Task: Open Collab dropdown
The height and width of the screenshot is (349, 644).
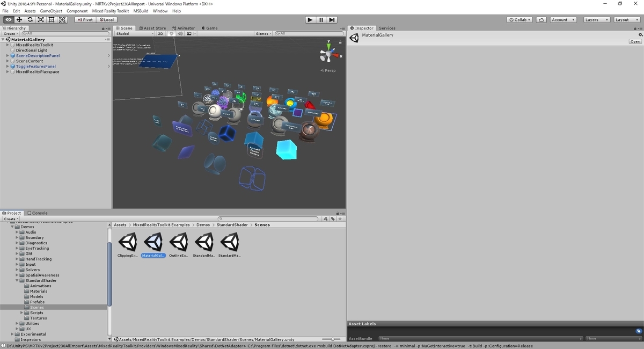Action: coord(520,19)
